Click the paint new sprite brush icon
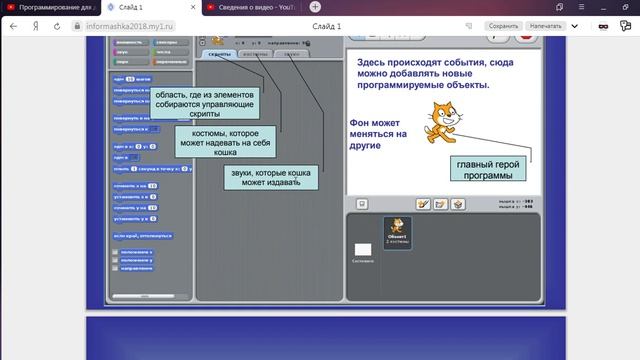 (x=423, y=204)
